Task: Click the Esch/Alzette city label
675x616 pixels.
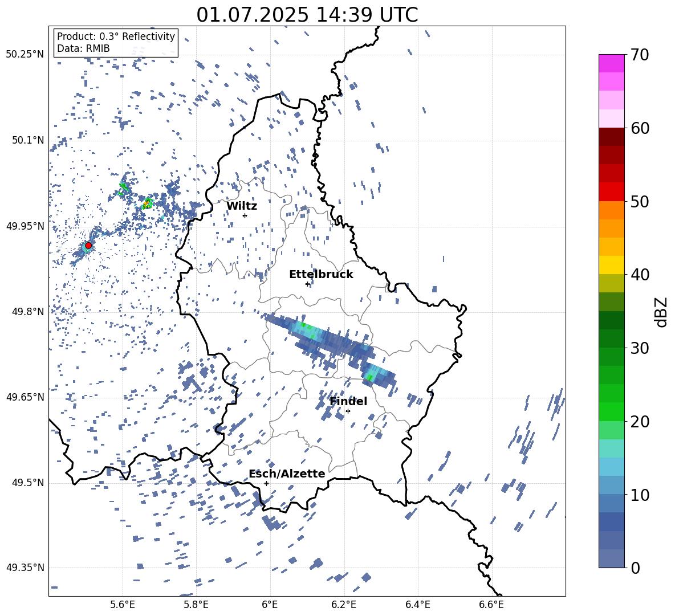Action: click(x=287, y=474)
